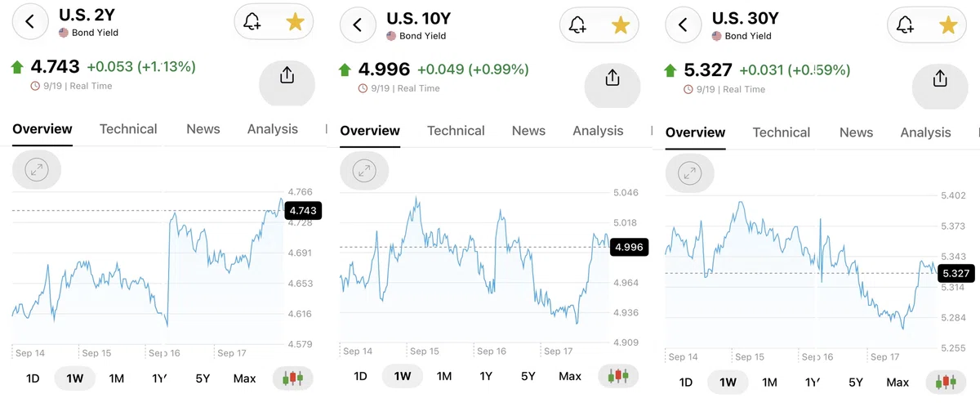Toggle the star favorite on U.S. 2Y
This screenshot has width=980, height=403.
click(x=294, y=23)
